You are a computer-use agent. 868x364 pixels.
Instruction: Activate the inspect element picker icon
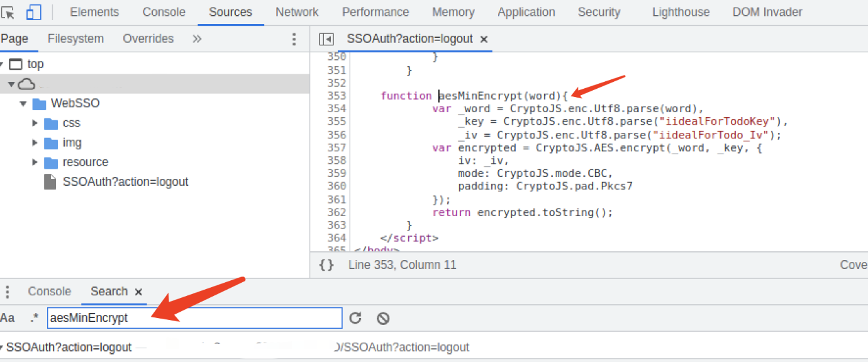tap(8, 12)
